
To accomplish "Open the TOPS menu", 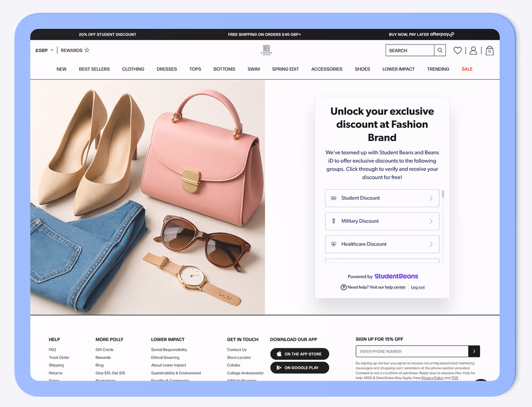I will [195, 69].
